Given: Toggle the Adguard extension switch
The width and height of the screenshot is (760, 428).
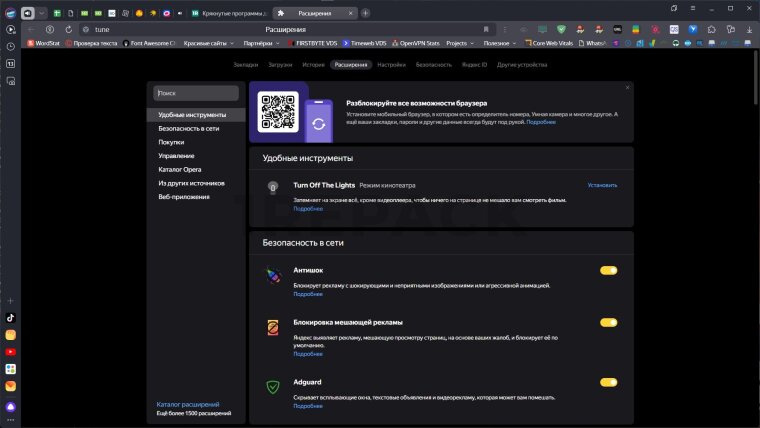Looking at the screenshot, I should coord(608,382).
